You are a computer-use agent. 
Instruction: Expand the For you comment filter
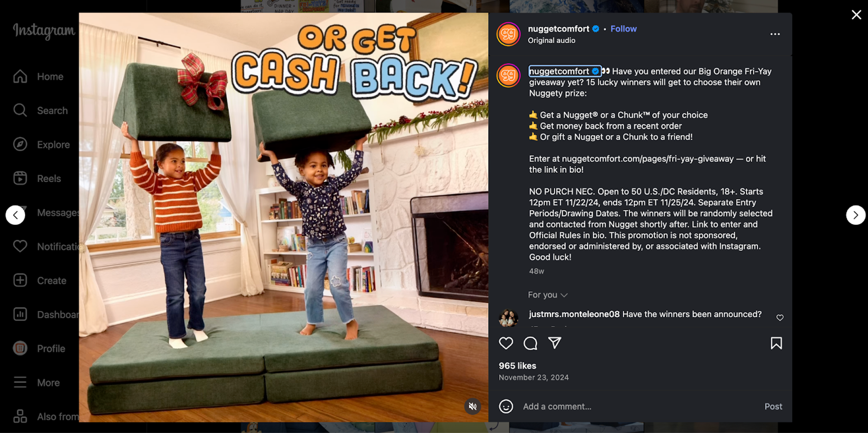[x=547, y=295]
